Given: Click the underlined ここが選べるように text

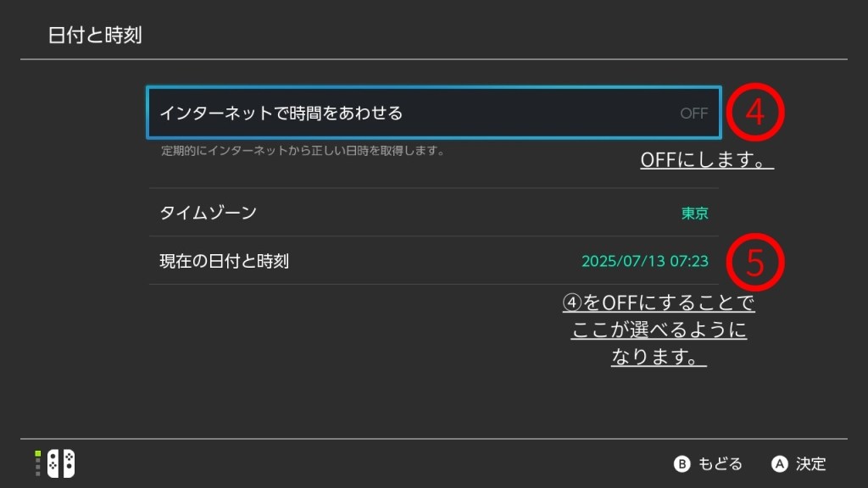Looking at the screenshot, I should [659, 330].
